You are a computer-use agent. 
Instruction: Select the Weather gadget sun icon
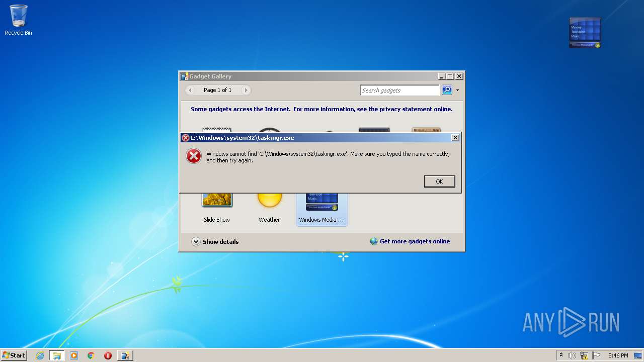point(270,200)
